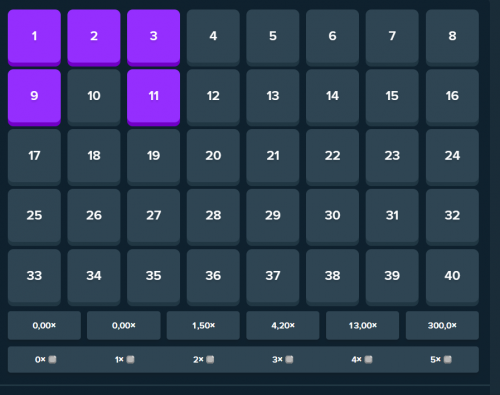Select number 7 tile
The height and width of the screenshot is (395, 500).
tap(392, 37)
